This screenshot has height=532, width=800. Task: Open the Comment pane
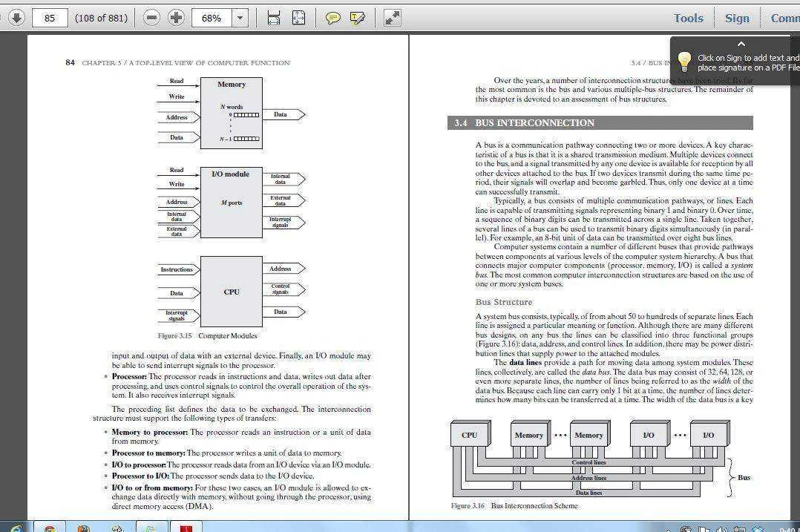(x=785, y=19)
